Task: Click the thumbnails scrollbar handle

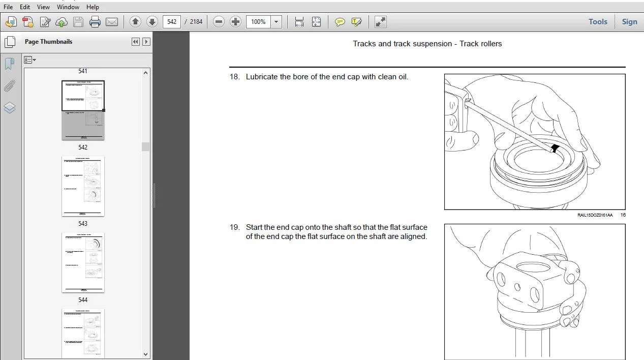Action: pos(146,146)
